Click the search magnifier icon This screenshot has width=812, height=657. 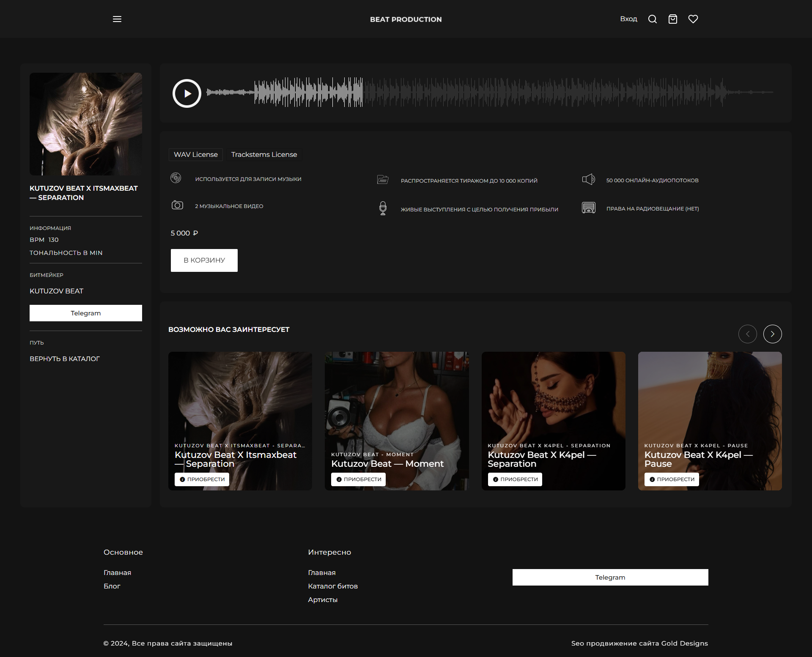coord(652,19)
